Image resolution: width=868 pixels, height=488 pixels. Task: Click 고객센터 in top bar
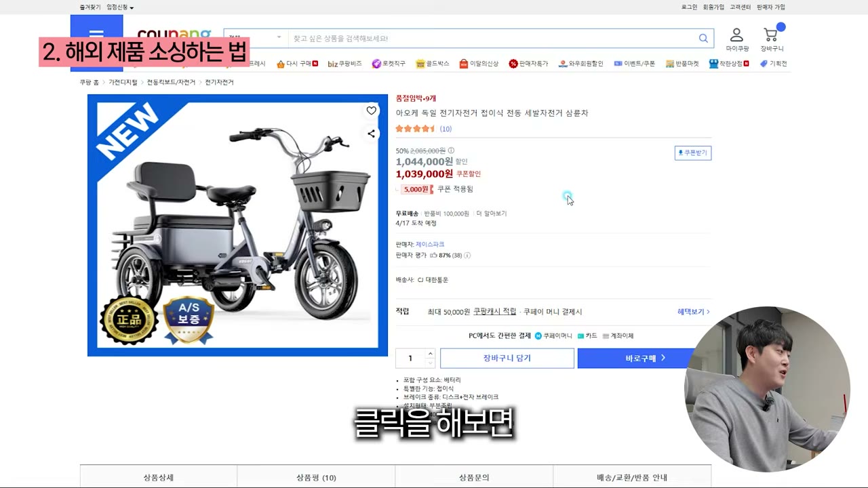[741, 7]
